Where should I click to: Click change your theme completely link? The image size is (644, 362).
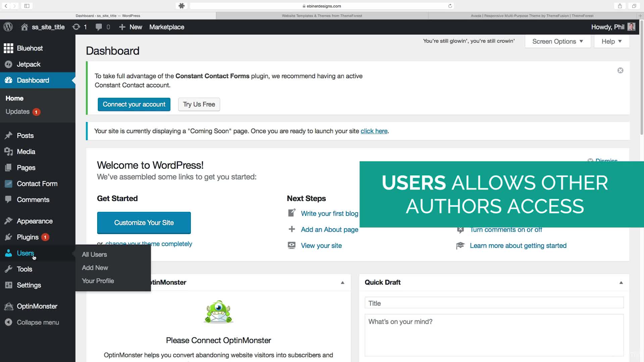pyautogui.click(x=149, y=244)
